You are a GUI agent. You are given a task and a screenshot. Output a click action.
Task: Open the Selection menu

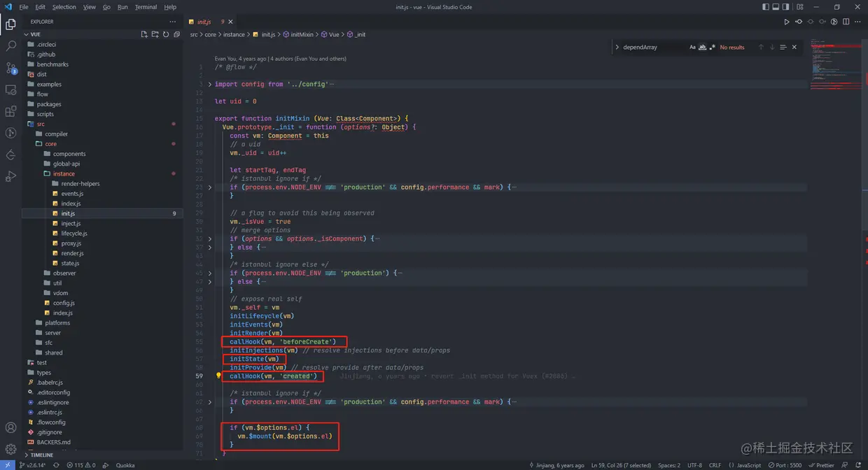(x=64, y=7)
